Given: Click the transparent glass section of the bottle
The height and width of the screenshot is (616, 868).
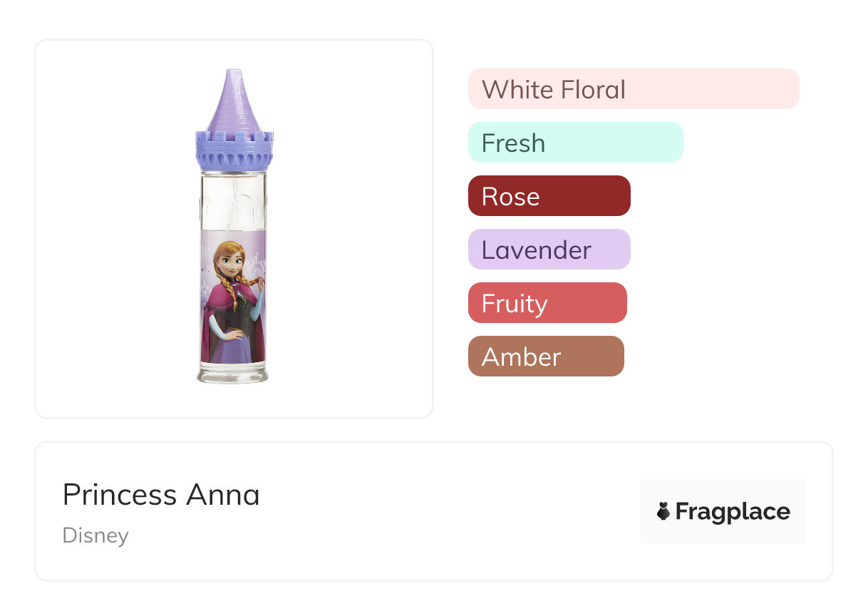Looking at the screenshot, I should pos(233,202).
